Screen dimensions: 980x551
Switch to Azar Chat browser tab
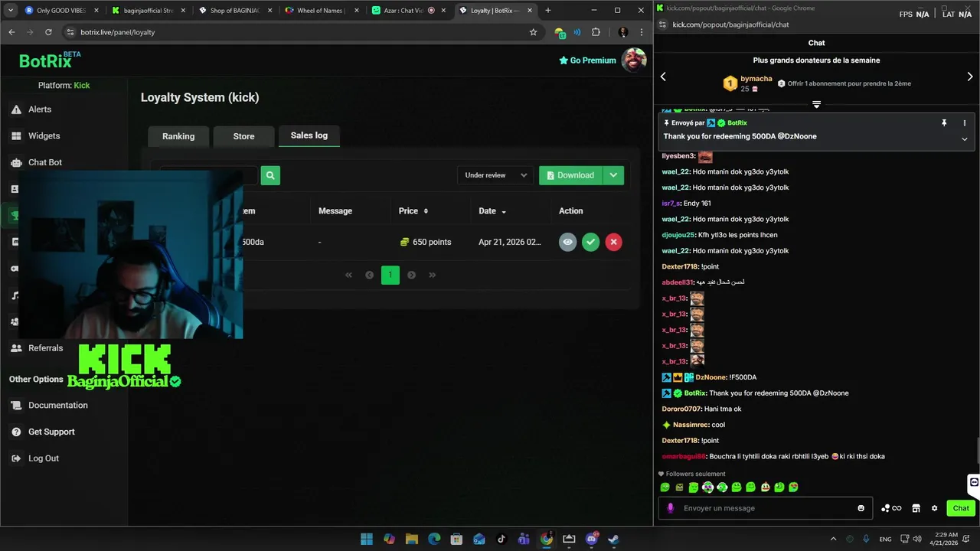[408, 11]
